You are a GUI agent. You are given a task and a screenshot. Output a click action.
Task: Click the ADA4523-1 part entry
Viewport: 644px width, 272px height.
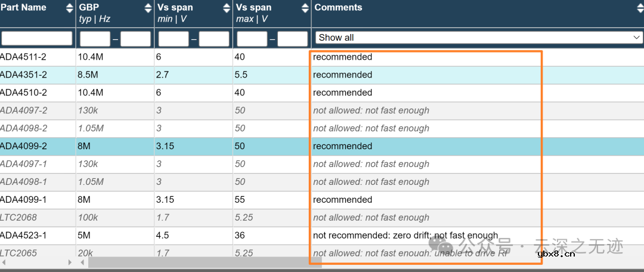(x=23, y=236)
